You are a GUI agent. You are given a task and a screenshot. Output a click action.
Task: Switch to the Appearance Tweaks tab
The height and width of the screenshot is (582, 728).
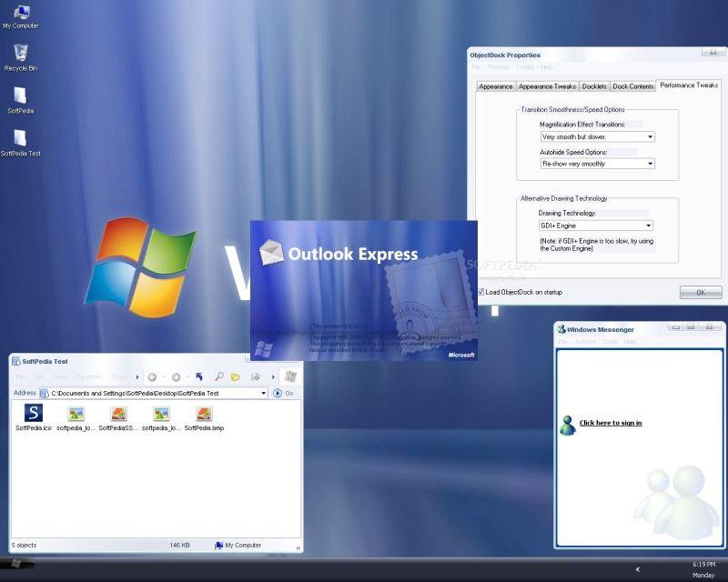tap(547, 86)
